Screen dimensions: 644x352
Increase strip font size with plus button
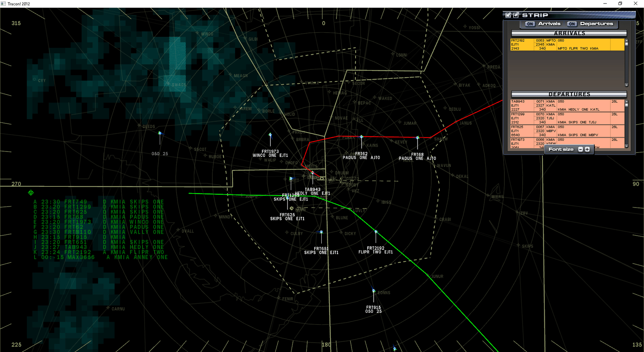(x=587, y=149)
